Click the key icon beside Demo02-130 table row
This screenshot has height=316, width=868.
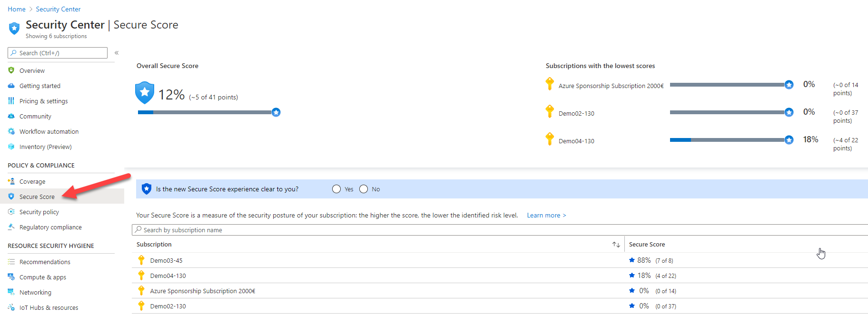(x=141, y=306)
